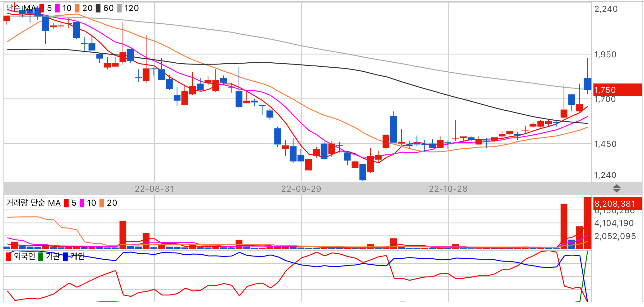Select the 거래량 단순 MA label
Image resolution: width=644 pixels, height=307 pixels.
[x=33, y=203]
